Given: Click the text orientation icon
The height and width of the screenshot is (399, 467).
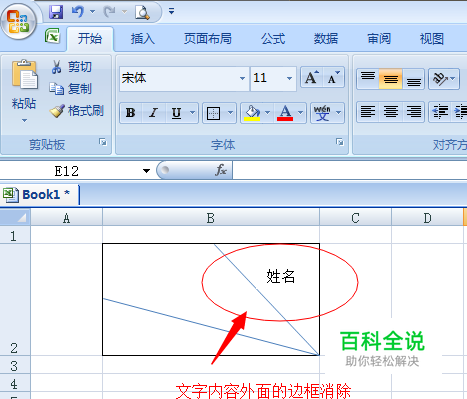Looking at the screenshot, I should 440,79.
